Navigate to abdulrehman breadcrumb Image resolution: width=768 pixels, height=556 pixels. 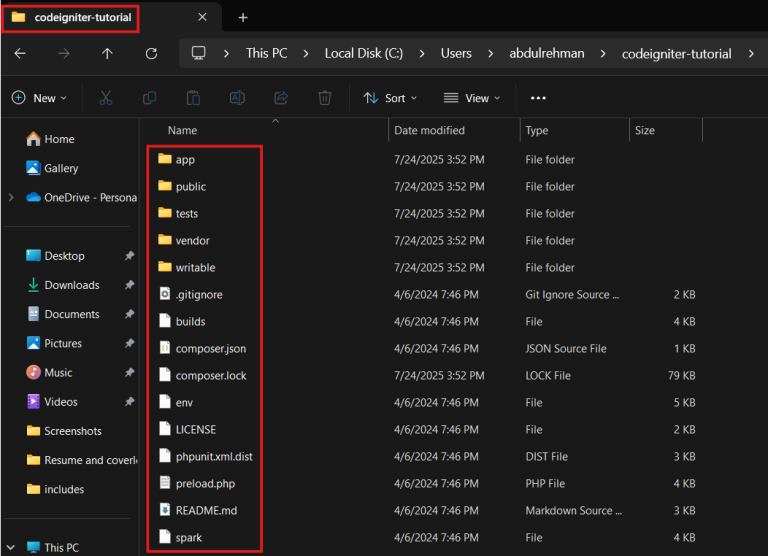coord(547,53)
